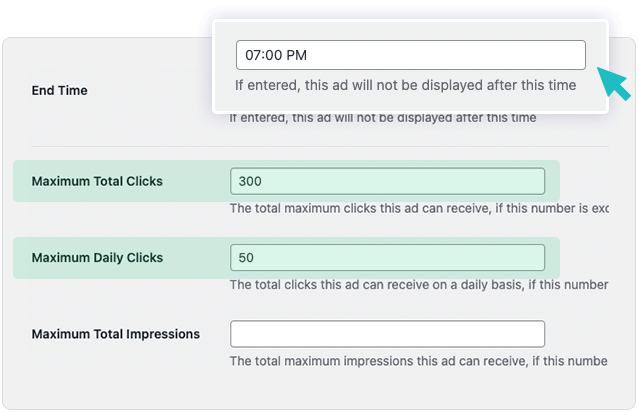Click the Maximum Total Clicks label
638x412 pixels.
(x=97, y=181)
